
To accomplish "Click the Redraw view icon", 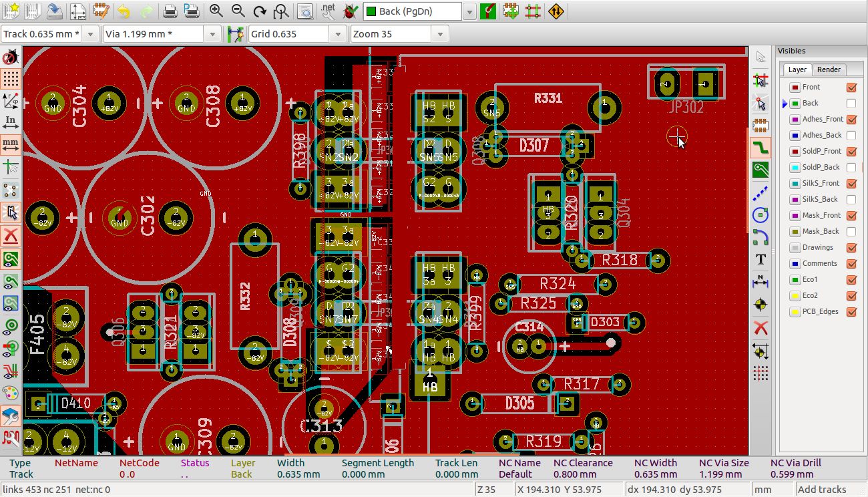I will (x=260, y=11).
